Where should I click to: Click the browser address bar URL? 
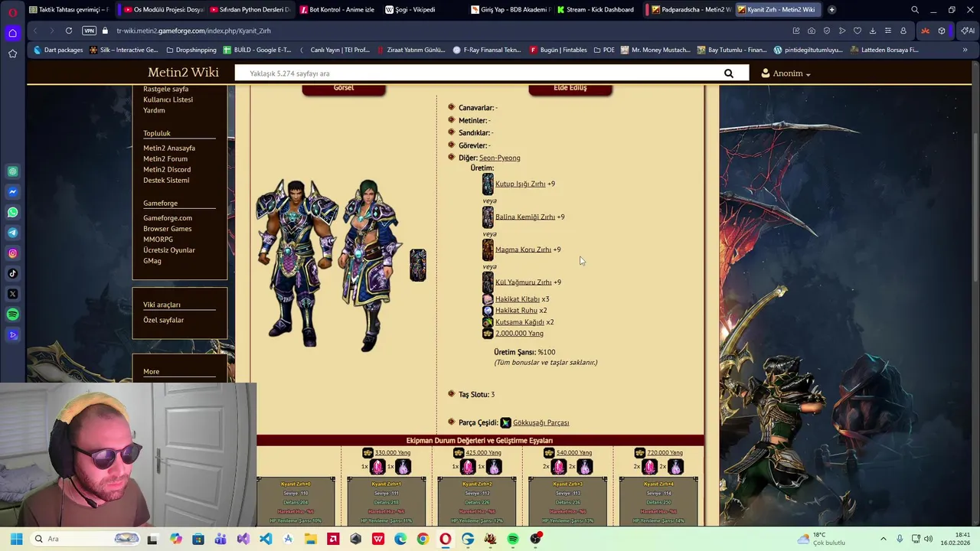[x=194, y=31]
